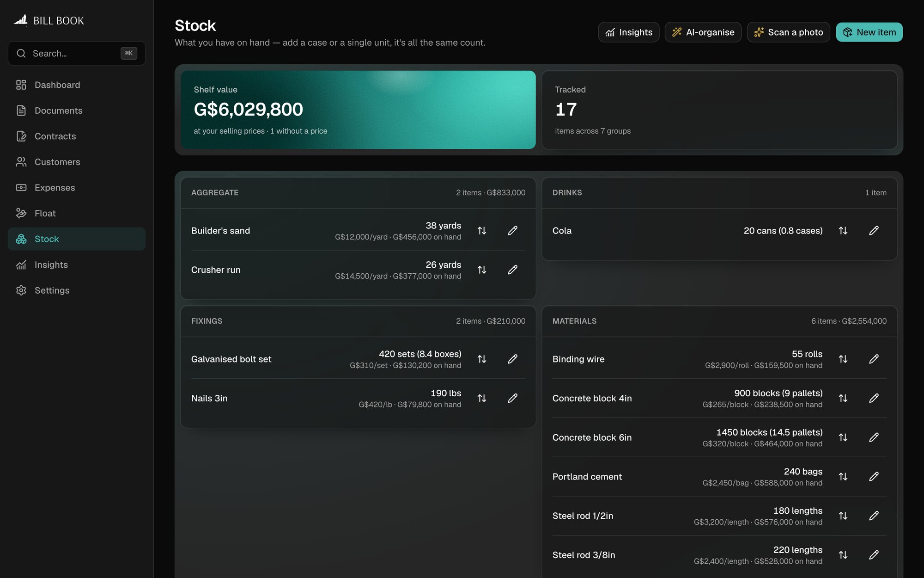Open the Contracts section
924x578 pixels.
pyautogui.click(x=77, y=136)
